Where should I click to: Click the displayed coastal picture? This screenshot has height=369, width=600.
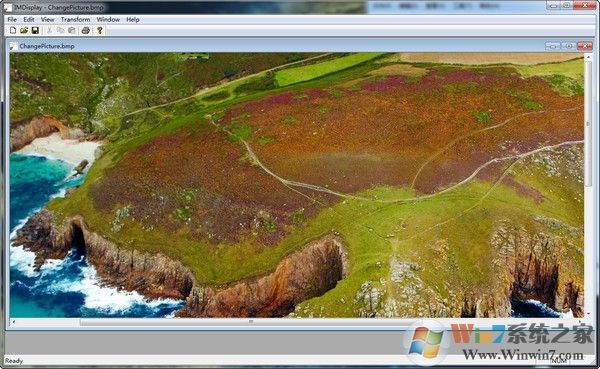(297, 185)
